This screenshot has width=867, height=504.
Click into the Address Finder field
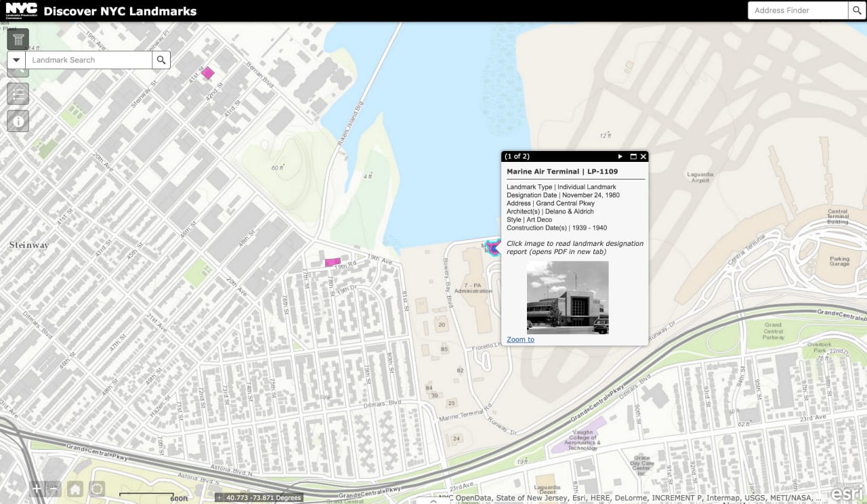(797, 10)
